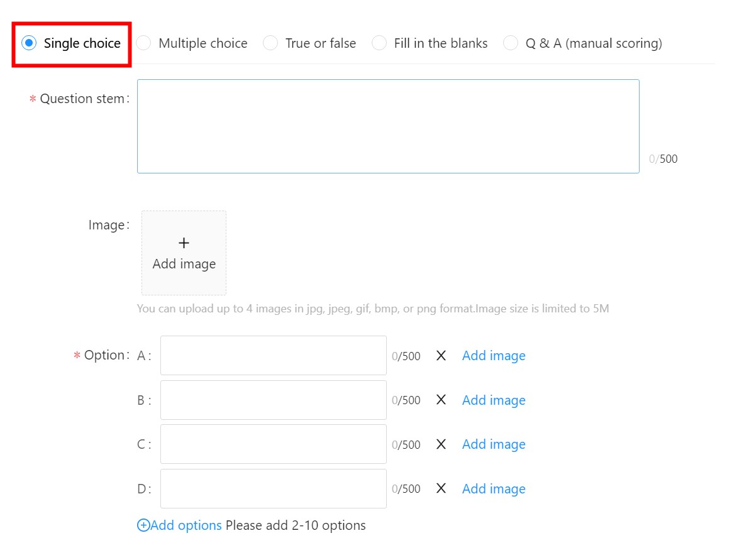The width and height of the screenshot is (732, 560).
Task: Select the Single choice radio button
Action: tap(29, 43)
